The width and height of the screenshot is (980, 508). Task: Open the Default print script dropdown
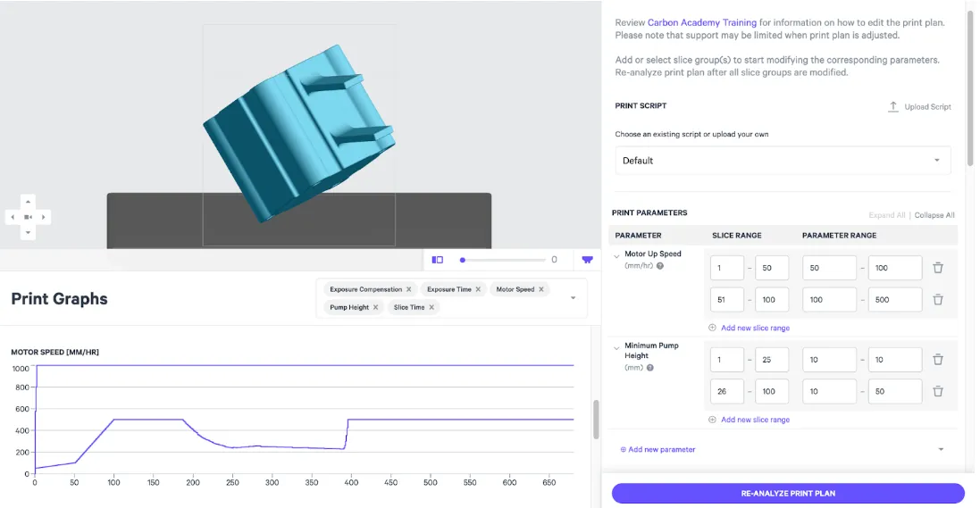783,161
